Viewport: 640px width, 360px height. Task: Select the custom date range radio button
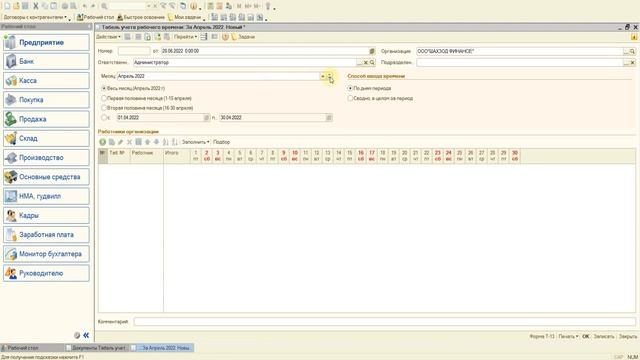pos(104,118)
